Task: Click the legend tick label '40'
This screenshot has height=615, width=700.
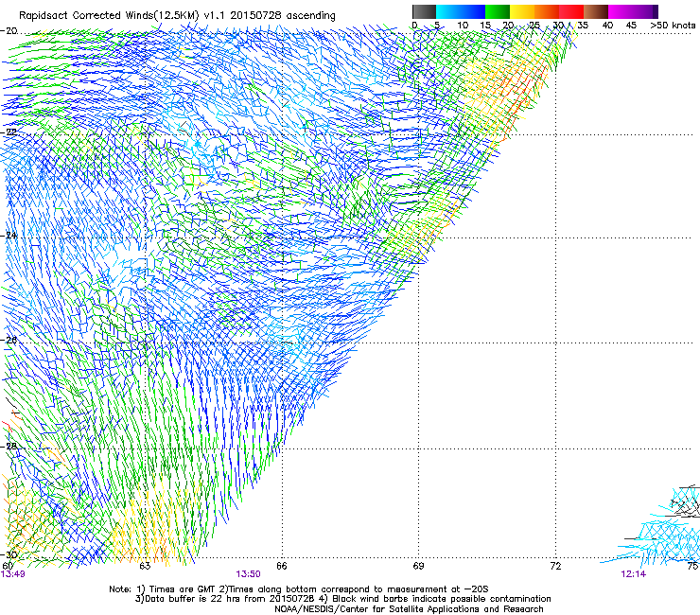Action: pyautogui.click(x=607, y=26)
